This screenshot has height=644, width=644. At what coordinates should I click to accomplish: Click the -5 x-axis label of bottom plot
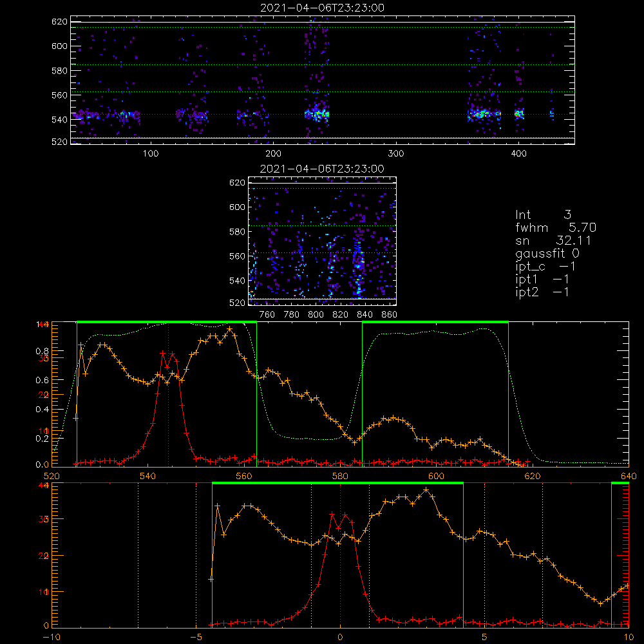196,638
